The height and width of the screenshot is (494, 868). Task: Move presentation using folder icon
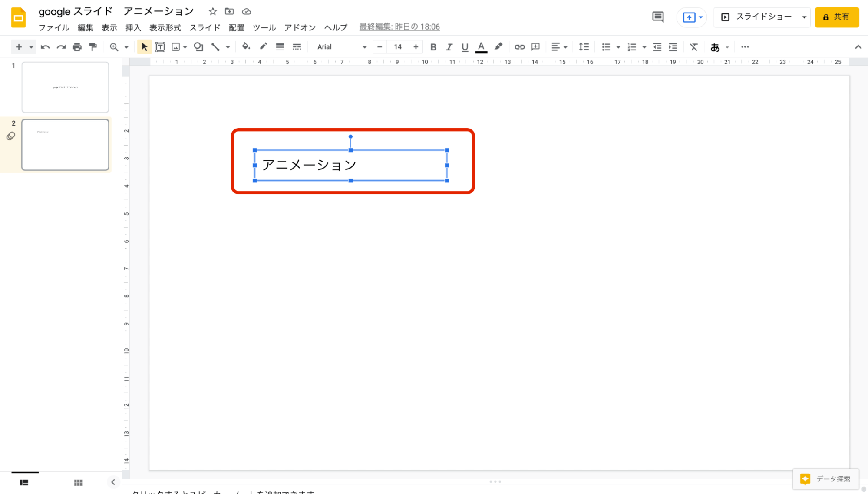tap(229, 11)
